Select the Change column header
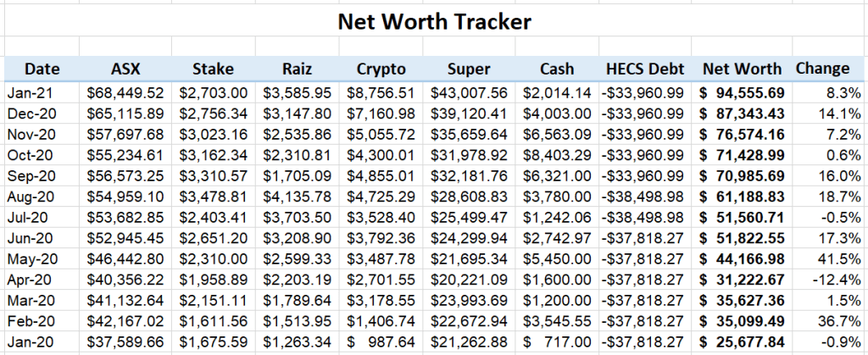Screen dimensions: 868x355 tap(822, 69)
